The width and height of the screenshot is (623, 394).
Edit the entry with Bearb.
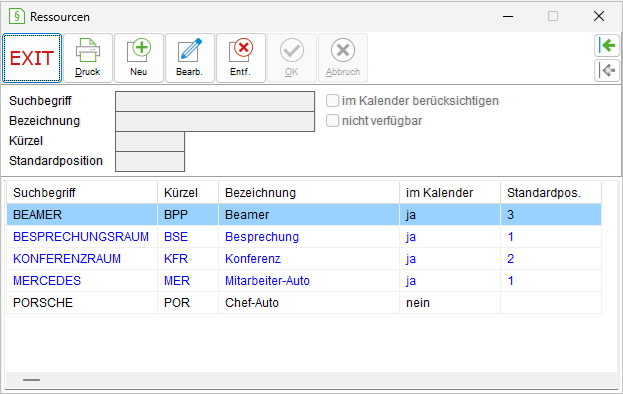[x=190, y=58]
